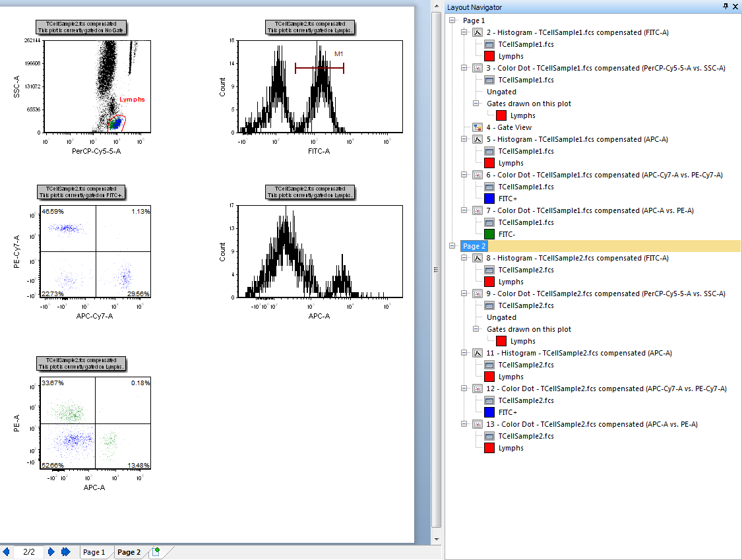Jump to last page with double arrow
This screenshot has height=560, width=742.
coord(66,551)
